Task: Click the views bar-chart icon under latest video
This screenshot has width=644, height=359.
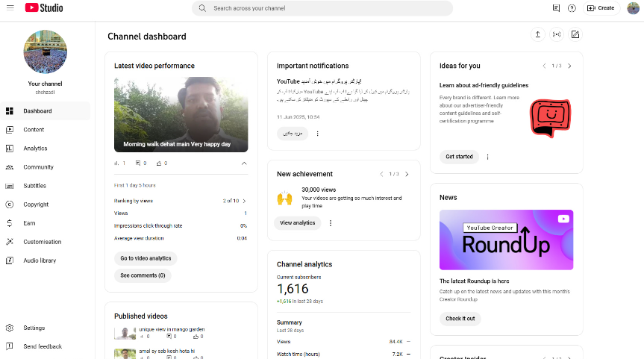Action: [x=116, y=163]
